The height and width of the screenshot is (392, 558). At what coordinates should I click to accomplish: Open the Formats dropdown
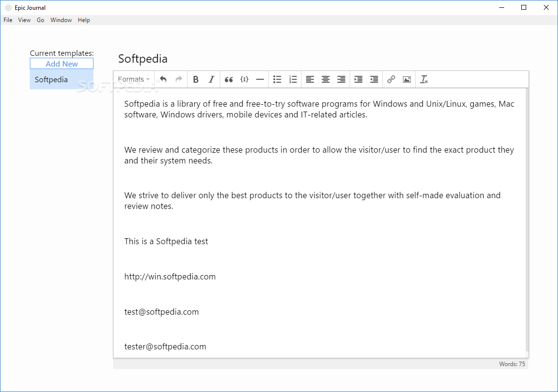point(134,79)
